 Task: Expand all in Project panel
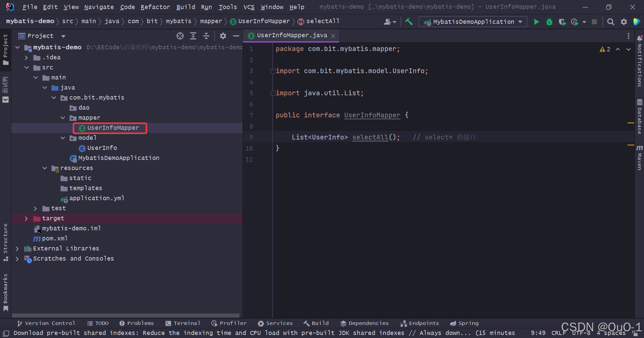(193, 36)
